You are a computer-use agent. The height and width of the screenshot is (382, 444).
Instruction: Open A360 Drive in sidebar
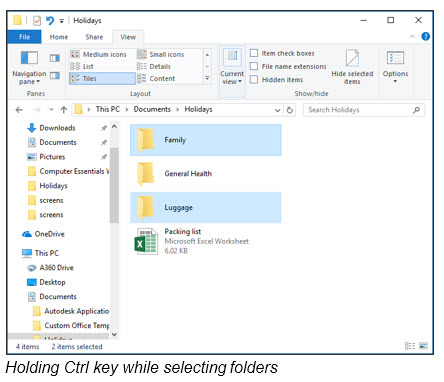point(56,268)
